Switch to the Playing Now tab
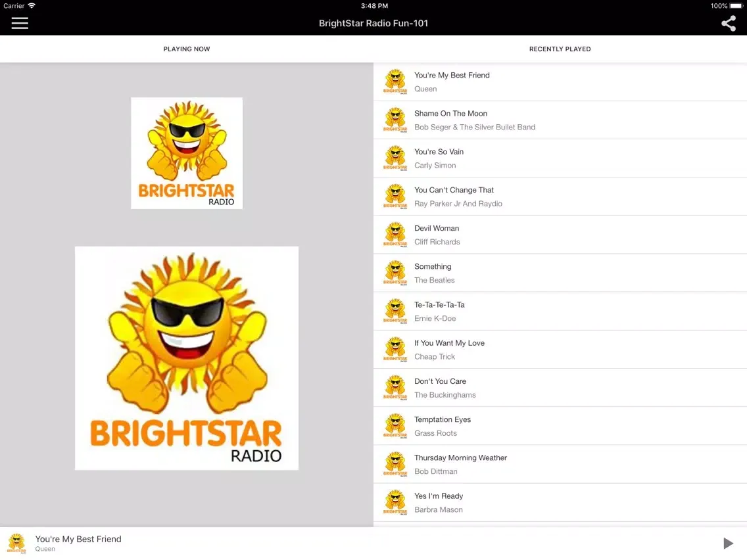Viewport: 747px width, 560px height. tap(186, 49)
